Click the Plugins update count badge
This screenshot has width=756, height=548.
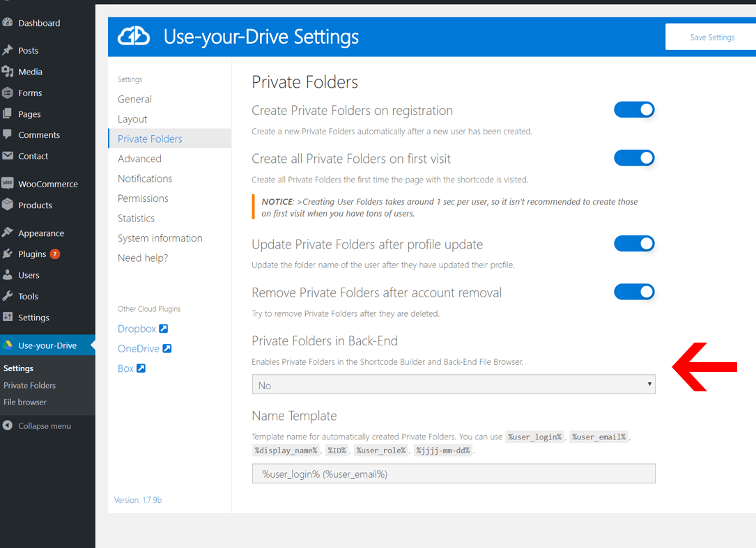[55, 254]
